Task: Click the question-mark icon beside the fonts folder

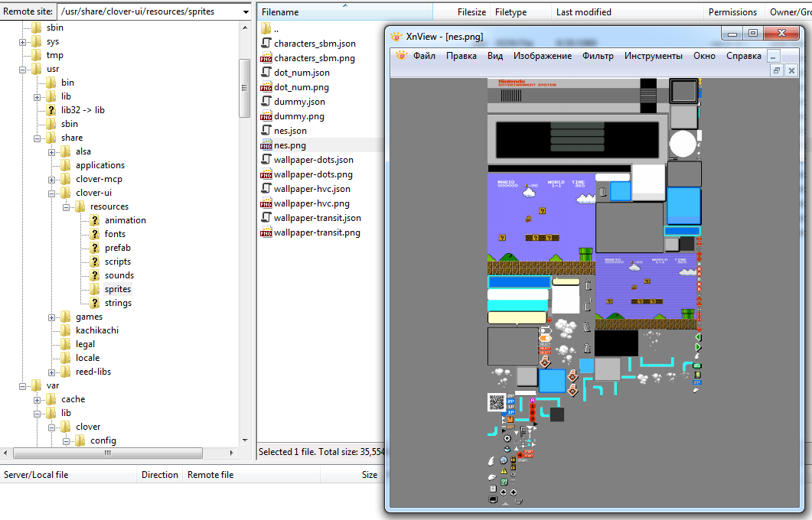Action: pos(95,233)
